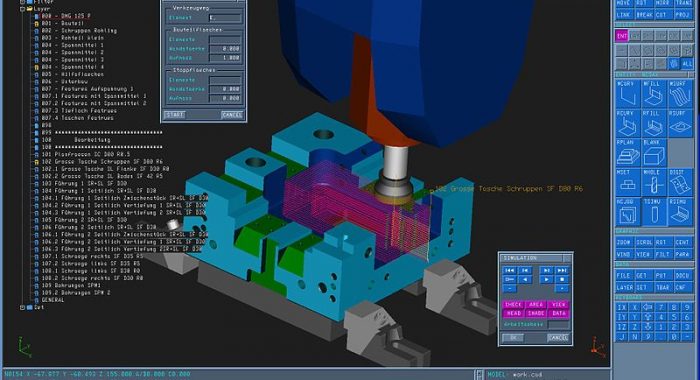The width and height of the screenshot is (700, 380).
Task: Play the simulation forward
Action: [546, 280]
